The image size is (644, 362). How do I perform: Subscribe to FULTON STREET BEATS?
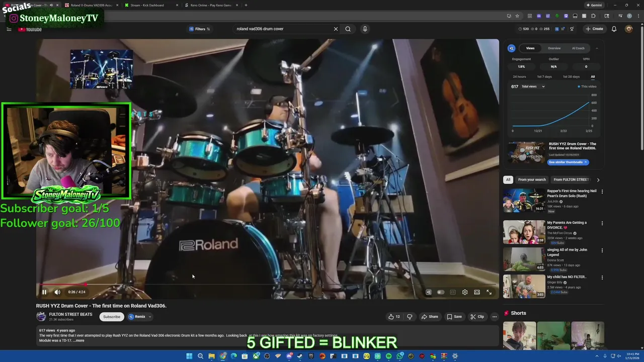click(x=112, y=317)
